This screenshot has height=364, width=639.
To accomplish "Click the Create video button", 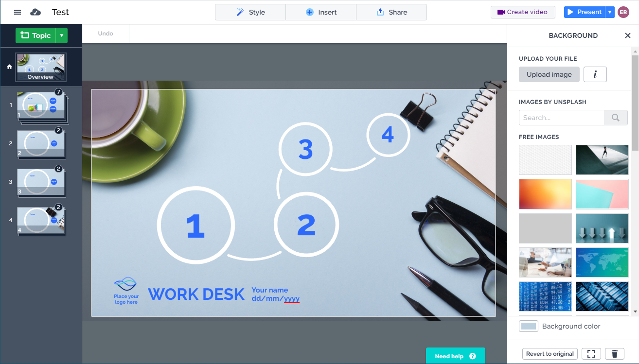I will tap(523, 12).
